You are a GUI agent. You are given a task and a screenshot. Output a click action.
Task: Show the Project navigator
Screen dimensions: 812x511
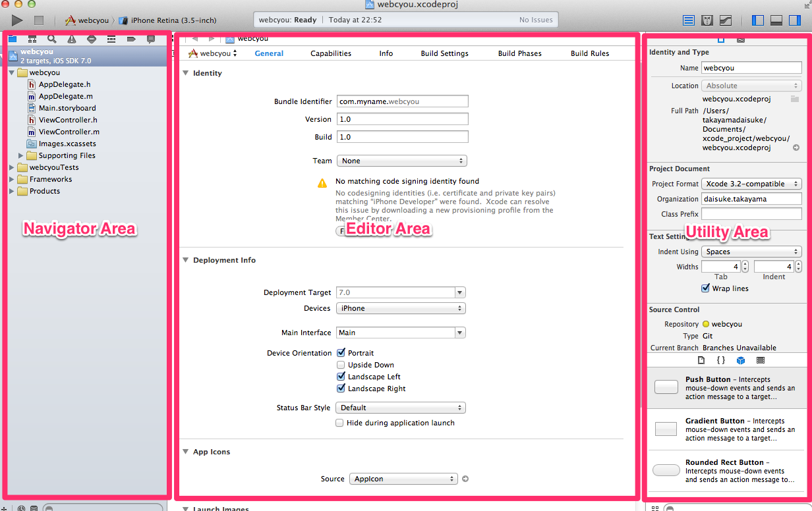pyautogui.click(x=13, y=40)
